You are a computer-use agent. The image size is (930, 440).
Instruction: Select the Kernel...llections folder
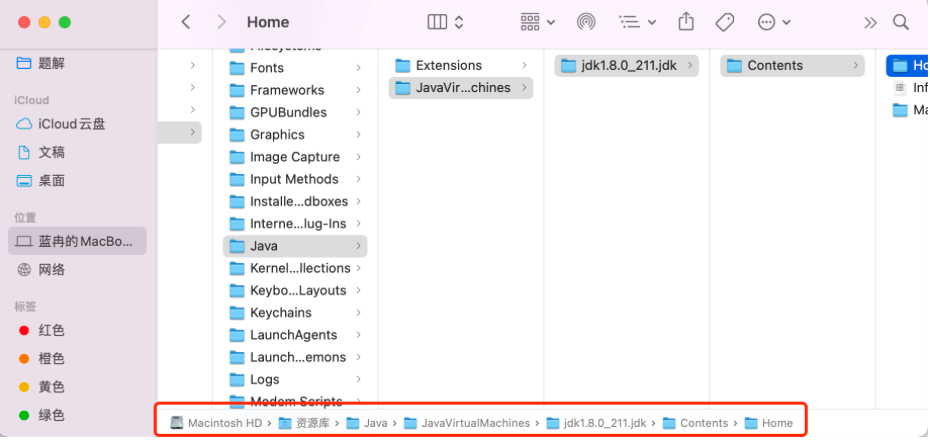(x=295, y=268)
